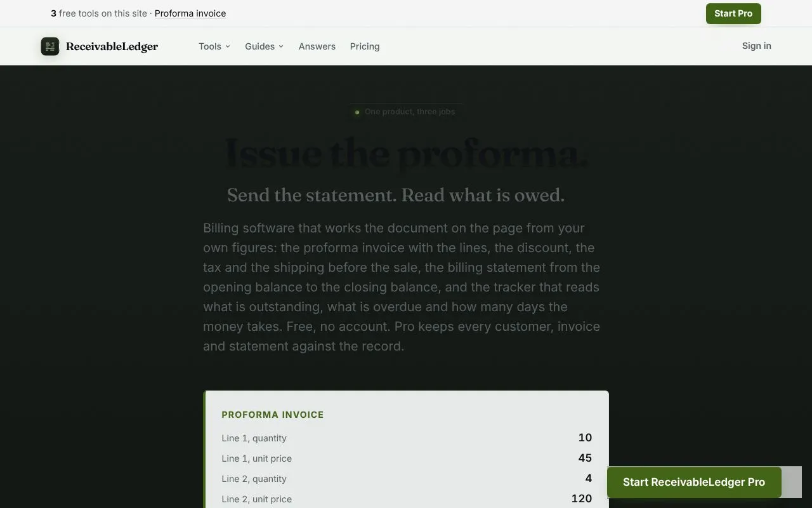Open the ReceivableLedger home link text
This screenshot has height=508, width=812.
click(112, 46)
